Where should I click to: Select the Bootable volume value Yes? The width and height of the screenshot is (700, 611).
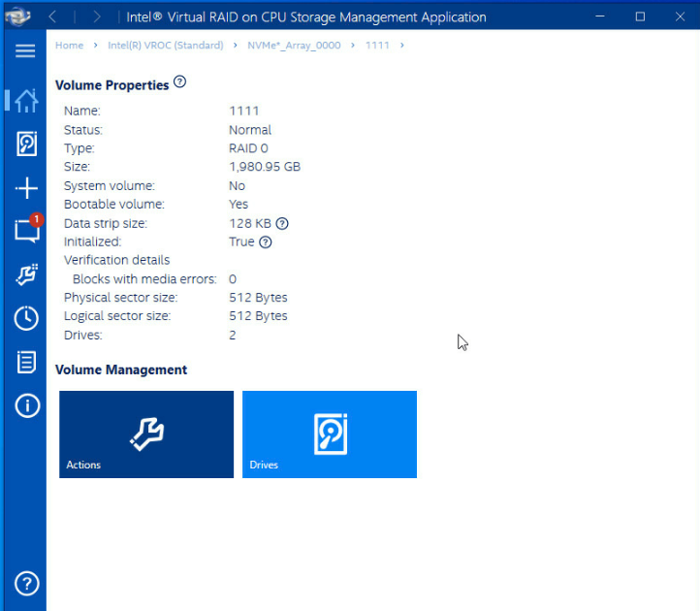[239, 204]
